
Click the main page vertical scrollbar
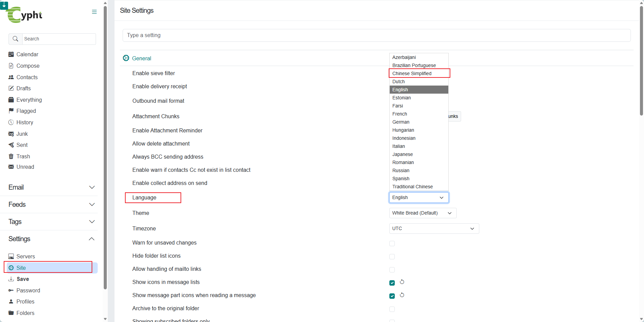point(641,61)
